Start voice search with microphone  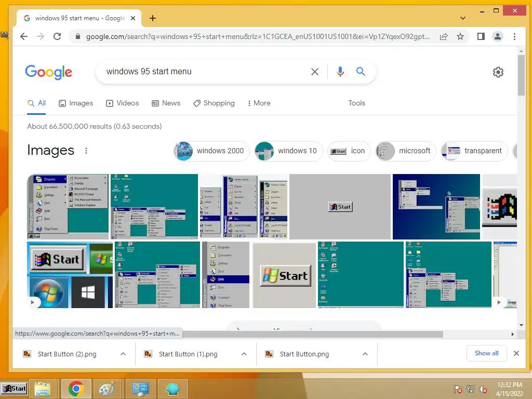(x=340, y=72)
